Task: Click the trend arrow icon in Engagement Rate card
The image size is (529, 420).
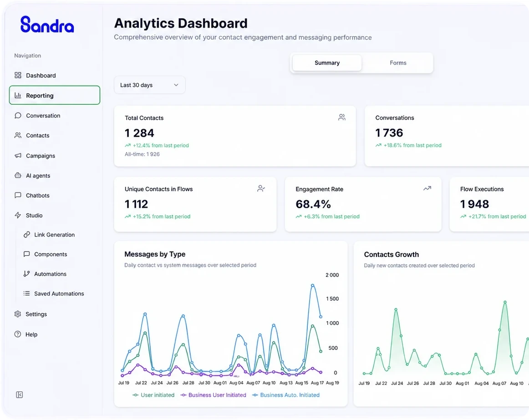Action: [427, 189]
